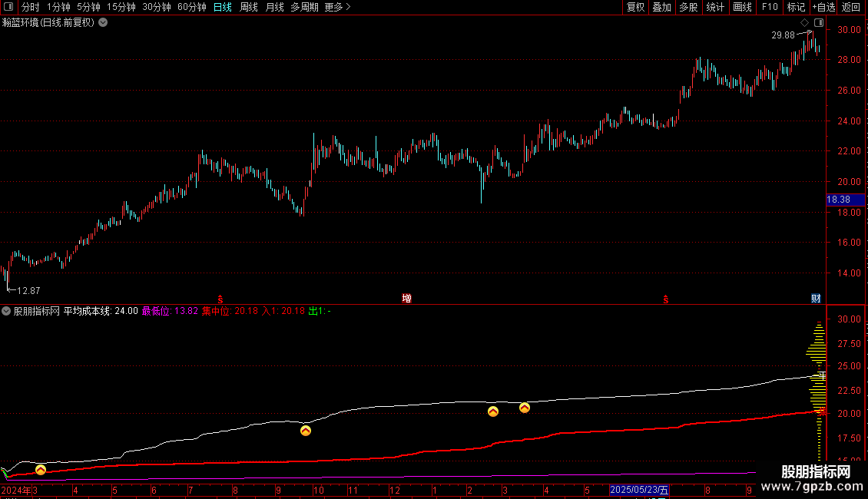Open the chart settings arrow beside 瀚蓝环境 title
Screen dimensions: 868x499
pos(103,23)
